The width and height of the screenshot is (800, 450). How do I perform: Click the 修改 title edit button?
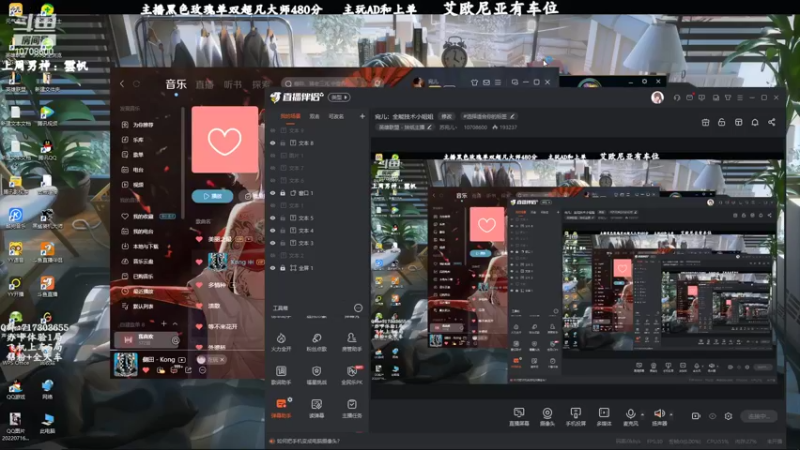pyautogui.click(x=447, y=116)
